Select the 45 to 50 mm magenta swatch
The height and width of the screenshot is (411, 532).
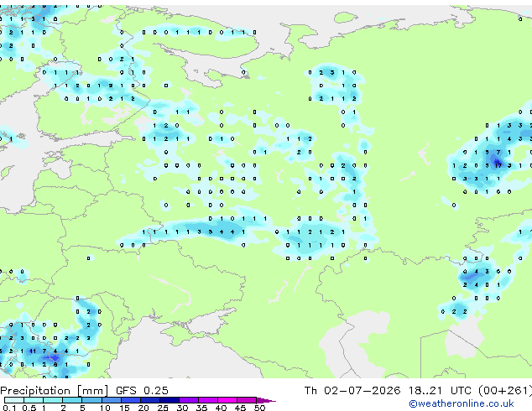(x=247, y=400)
